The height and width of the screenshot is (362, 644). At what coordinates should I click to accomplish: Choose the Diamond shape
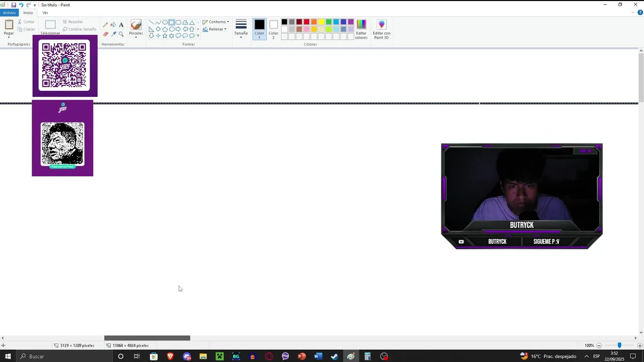click(158, 29)
